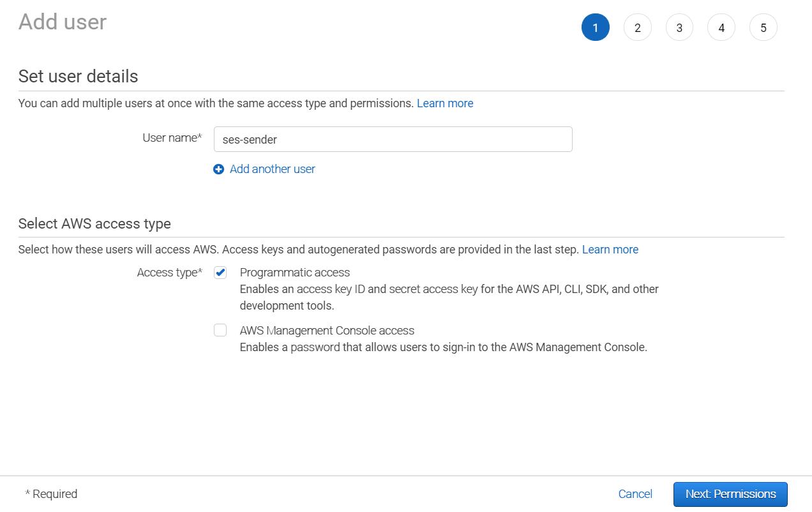Viewport: 812px width, 512px height.
Task: Click the Set user details heading
Action: click(79, 77)
